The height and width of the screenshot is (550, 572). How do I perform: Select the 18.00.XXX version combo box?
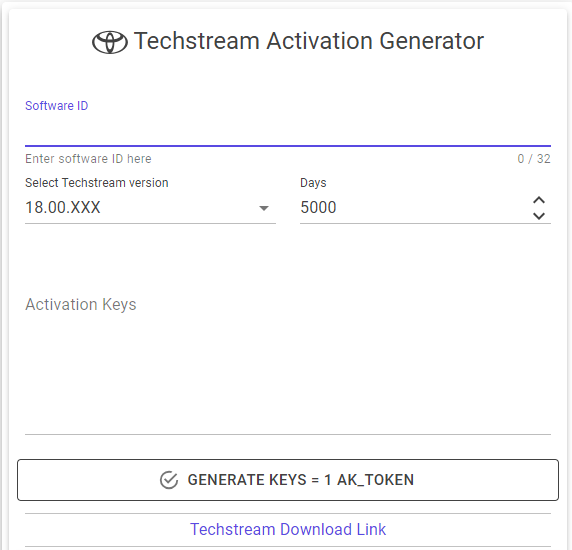click(150, 208)
